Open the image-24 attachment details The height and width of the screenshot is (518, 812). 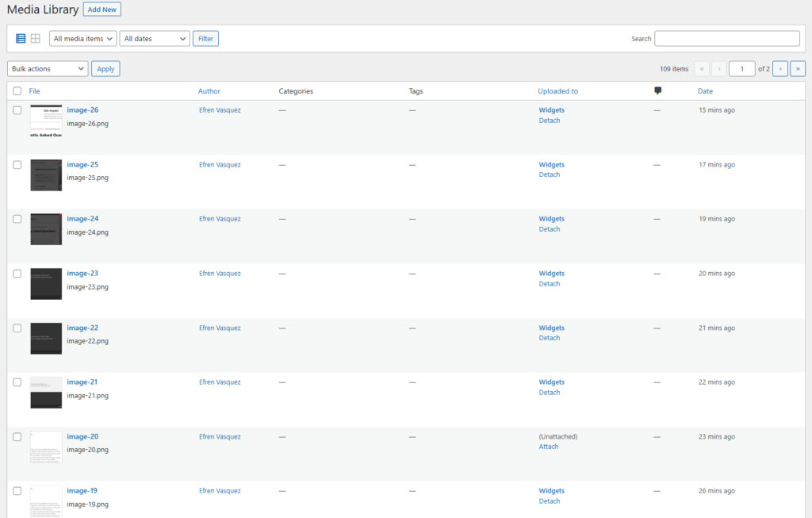82,218
